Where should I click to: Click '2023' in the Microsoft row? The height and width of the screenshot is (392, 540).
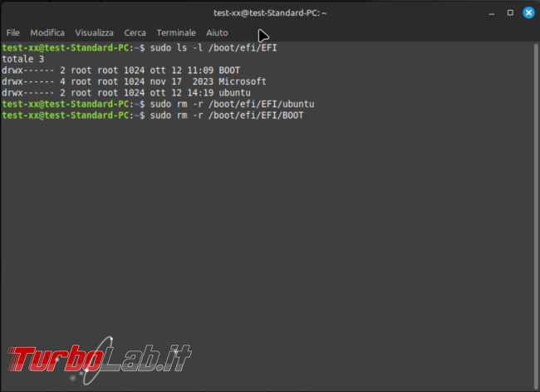coord(203,81)
